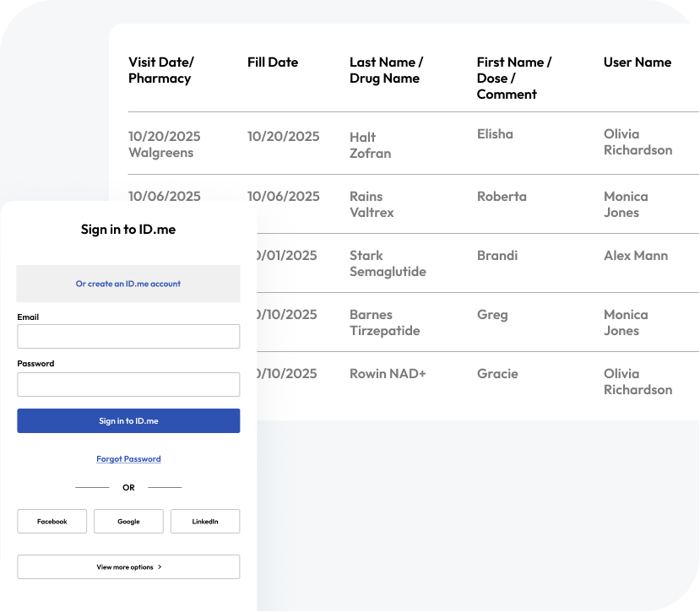Sign in with Facebook button
Viewport: 700px width, 612px height.
[52, 522]
